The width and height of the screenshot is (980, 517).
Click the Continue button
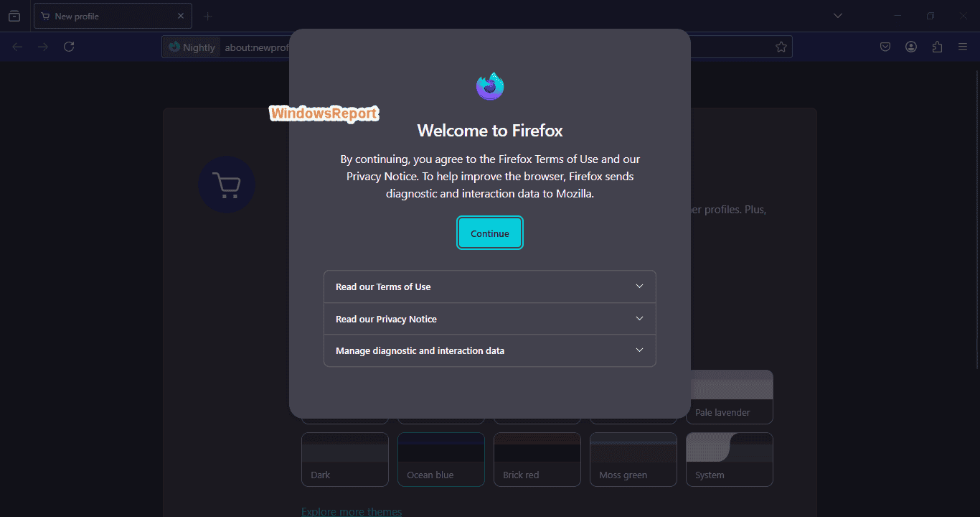(490, 233)
